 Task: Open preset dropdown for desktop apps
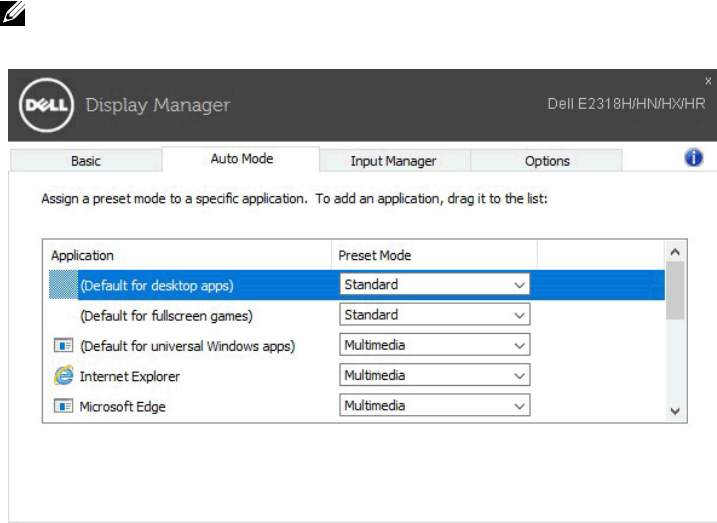434,285
